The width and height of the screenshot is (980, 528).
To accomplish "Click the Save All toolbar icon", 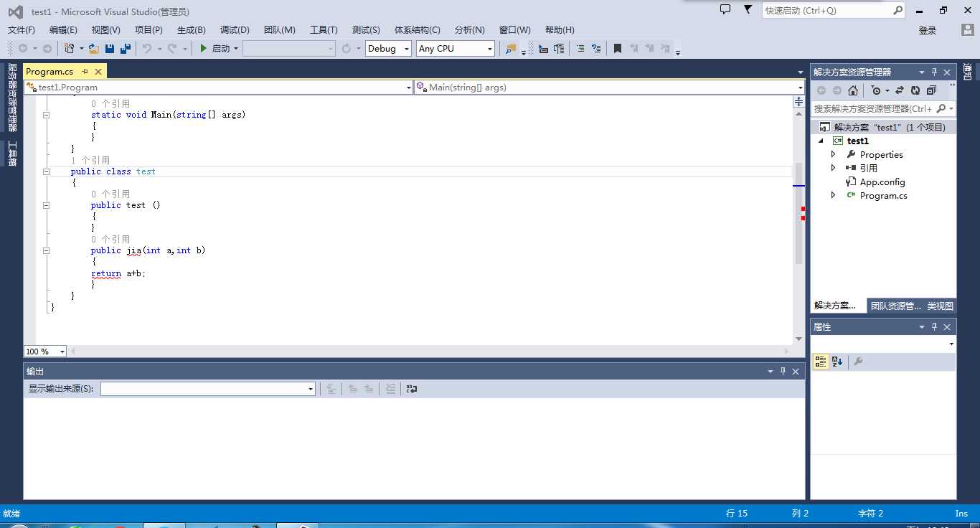I will (x=126, y=49).
